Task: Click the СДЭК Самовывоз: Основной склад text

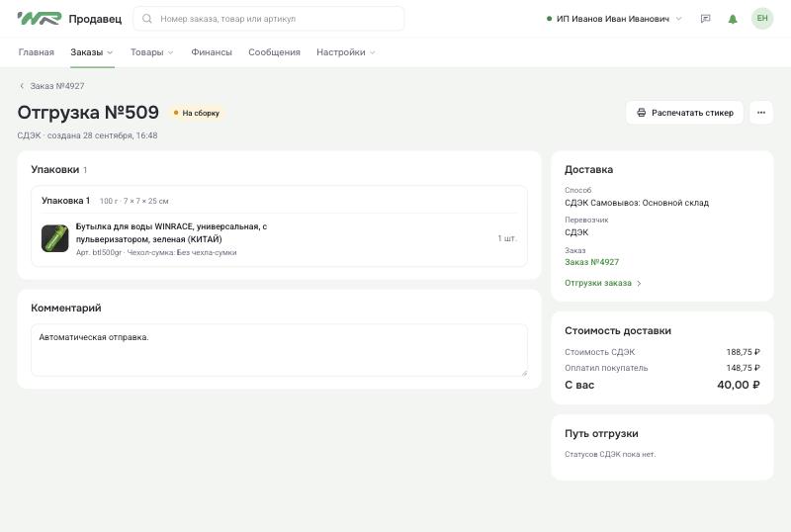Action: coord(637,203)
